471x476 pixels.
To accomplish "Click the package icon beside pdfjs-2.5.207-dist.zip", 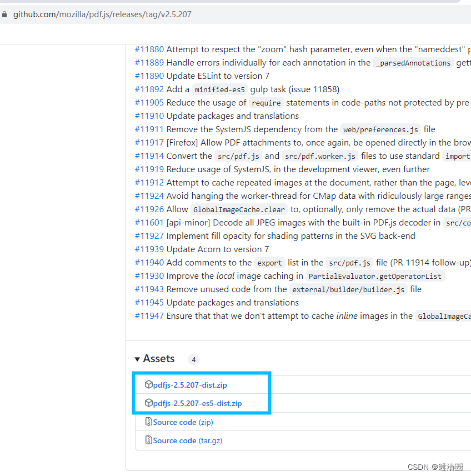I will 149,384.
